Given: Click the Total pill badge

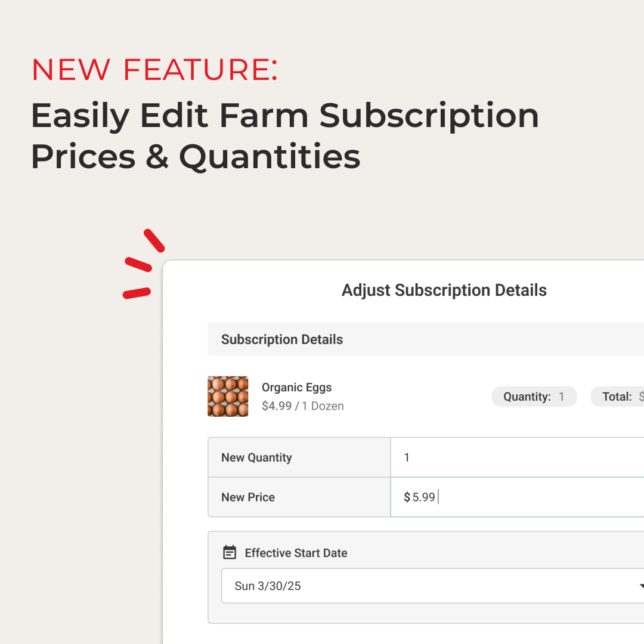Looking at the screenshot, I should pyautogui.click(x=618, y=397).
